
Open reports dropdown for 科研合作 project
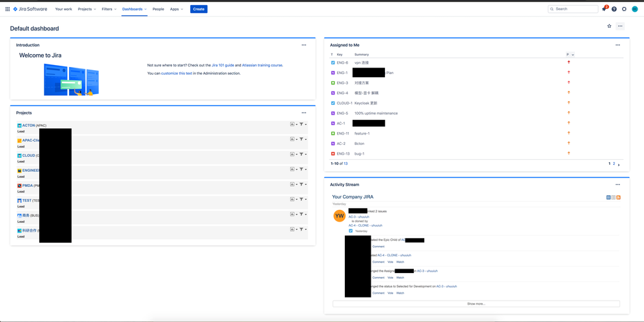[294, 229]
